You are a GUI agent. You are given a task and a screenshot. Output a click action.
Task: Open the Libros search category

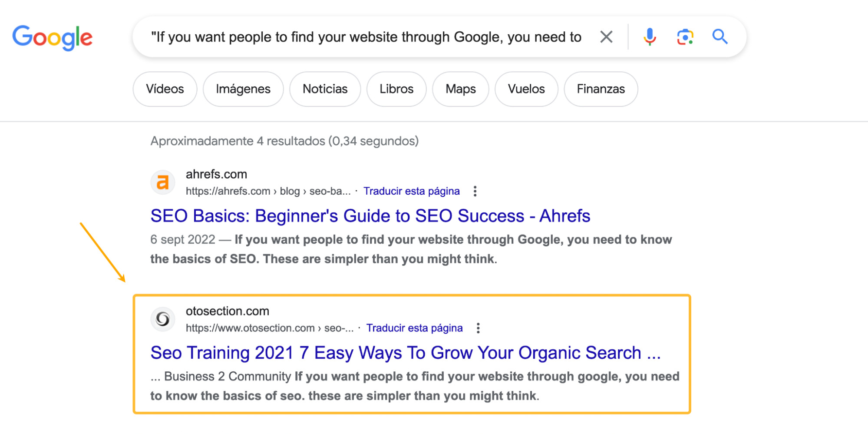(x=396, y=89)
